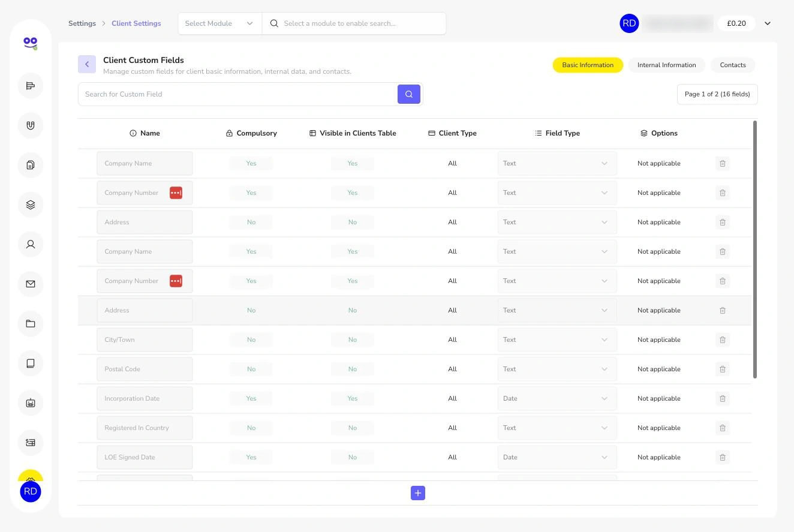Switch to the Contacts tab
The image size is (794, 532).
[x=733, y=65]
